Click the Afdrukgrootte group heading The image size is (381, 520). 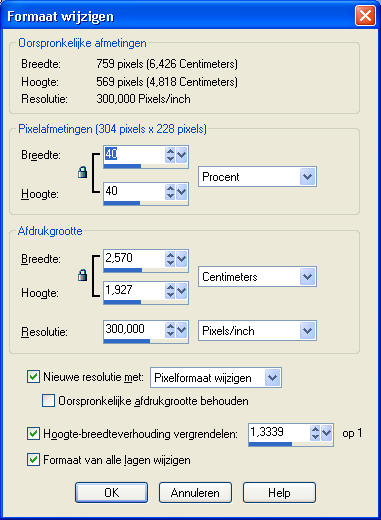coord(50,231)
